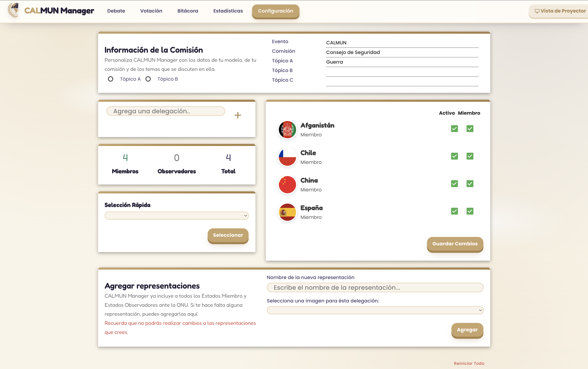
Task: Click the projector monitor icon
Action: pos(537,11)
